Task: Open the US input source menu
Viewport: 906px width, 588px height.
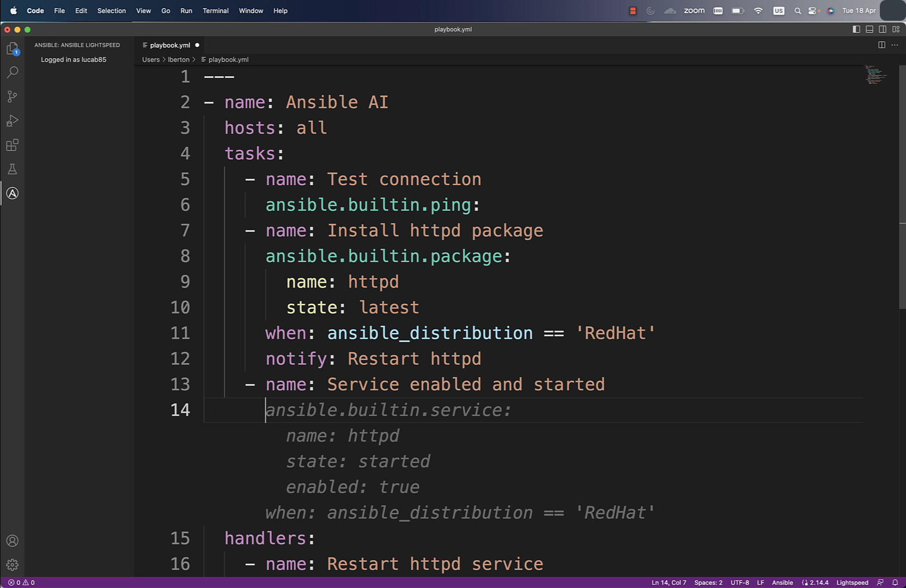Action: (779, 11)
